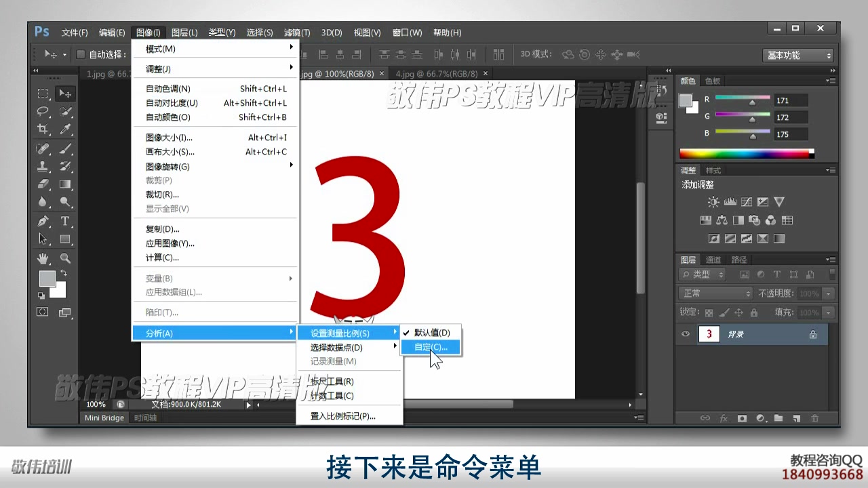Screen dimensions: 868x488
Task: Select the Path Selection tool
Action: (x=43, y=239)
